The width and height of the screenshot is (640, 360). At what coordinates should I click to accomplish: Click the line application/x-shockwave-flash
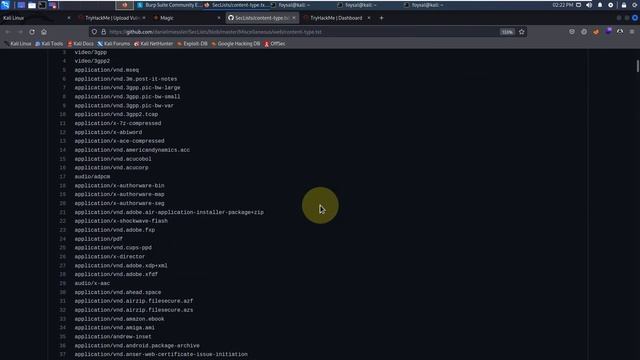[x=121, y=221]
